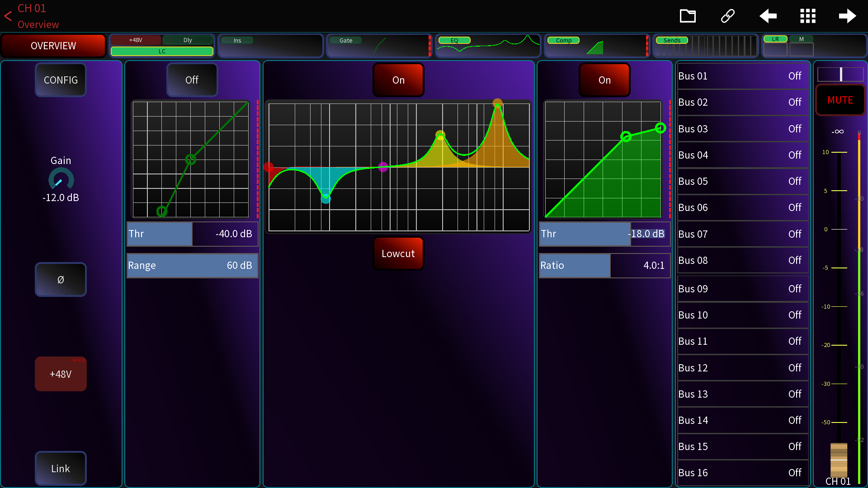This screenshot has height=488, width=868.
Task: Open the folder library icon
Action: 688,16
